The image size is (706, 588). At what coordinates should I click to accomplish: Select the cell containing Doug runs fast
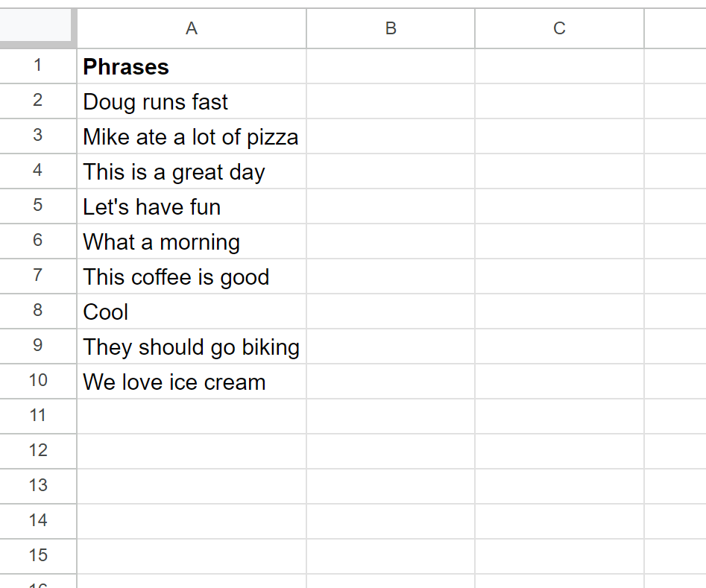(192, 101)
